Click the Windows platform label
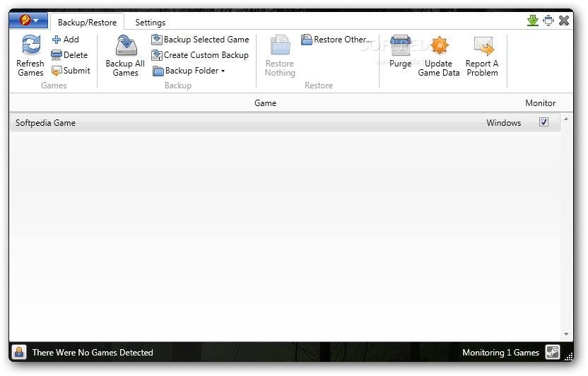Viewport: 588px width, 376px height. point(504,123)
